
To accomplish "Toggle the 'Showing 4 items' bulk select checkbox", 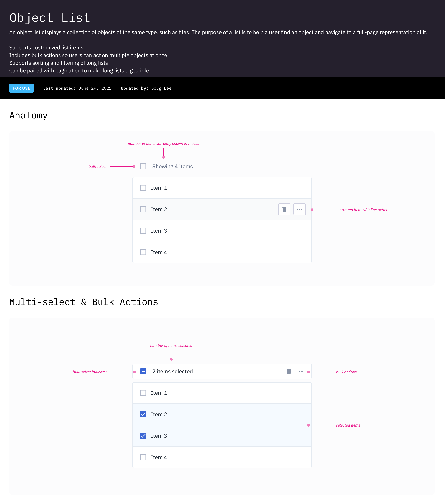I will (143, 167).
